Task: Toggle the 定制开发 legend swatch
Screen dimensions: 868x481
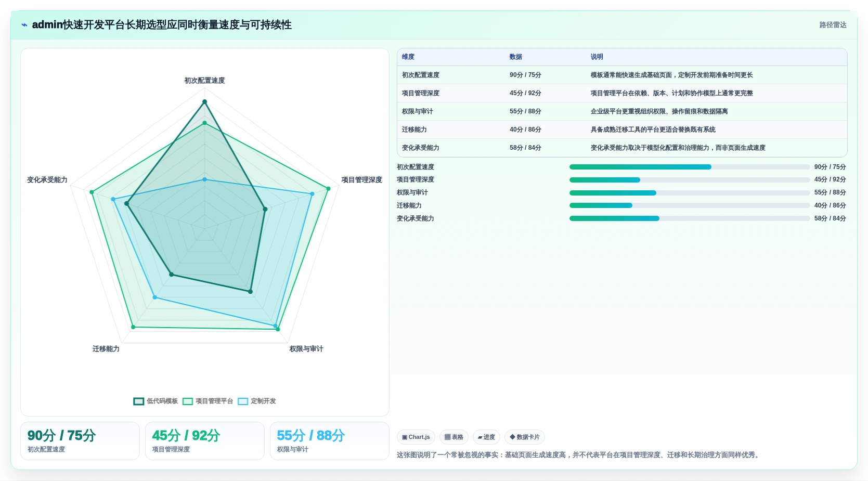Action: (x=243, y=401)
